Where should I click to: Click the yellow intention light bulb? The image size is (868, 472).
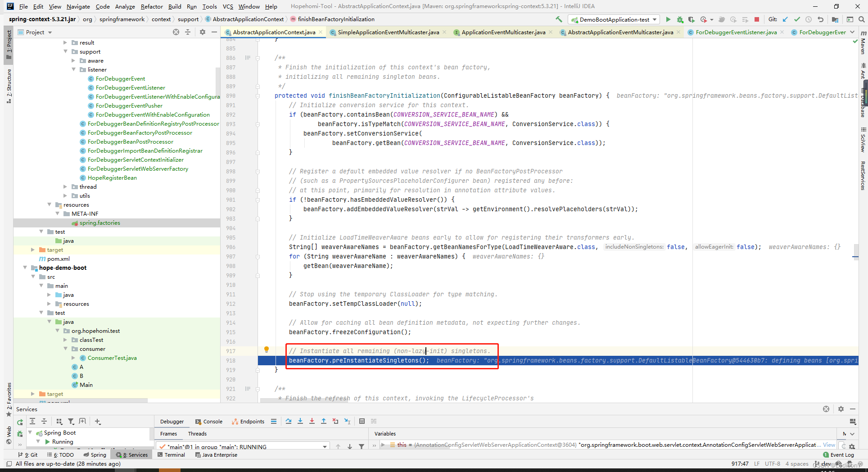(267, 349)
